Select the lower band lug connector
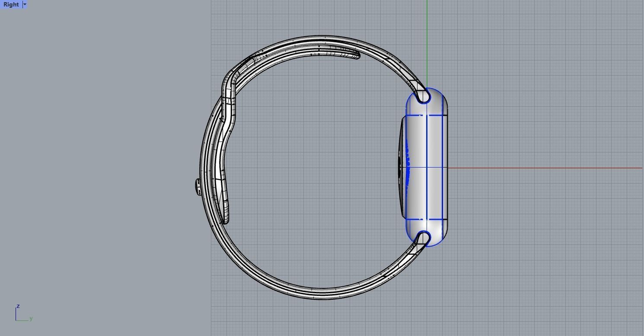The height and width of the screenshot is (336, 644). (423, 238)
